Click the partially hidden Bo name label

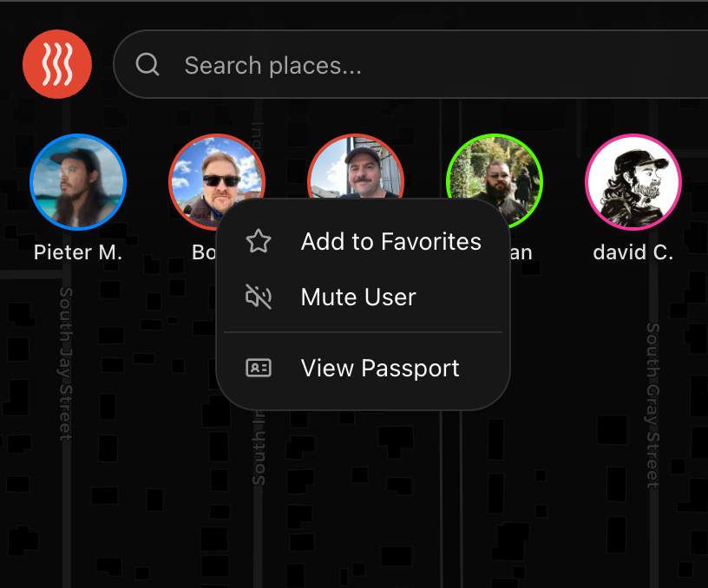(x=203, y=252)
